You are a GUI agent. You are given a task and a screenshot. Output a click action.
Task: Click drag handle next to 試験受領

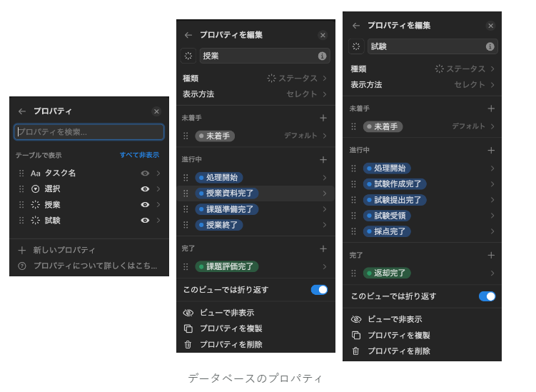point(353,216)
